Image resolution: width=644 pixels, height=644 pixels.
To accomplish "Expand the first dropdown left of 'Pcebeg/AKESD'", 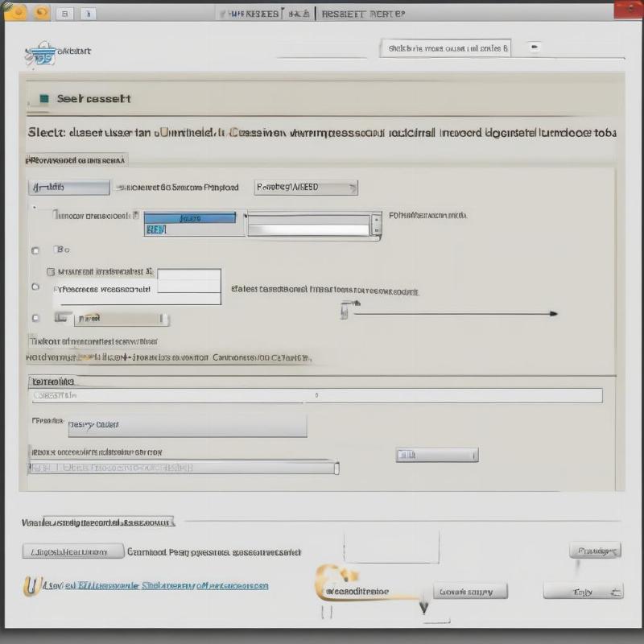I will 68,188.
